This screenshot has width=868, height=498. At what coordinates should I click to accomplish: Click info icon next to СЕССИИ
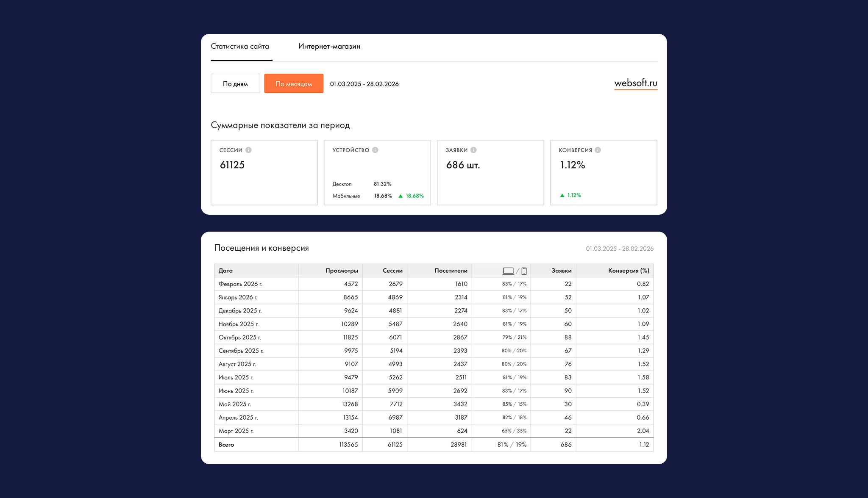coord(248,150)
